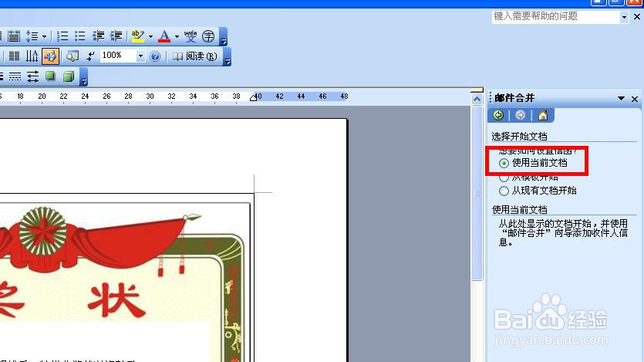The image size is (644, 362).
Task: Open the zoom percentage dropdown
Action: click(140, 56)
